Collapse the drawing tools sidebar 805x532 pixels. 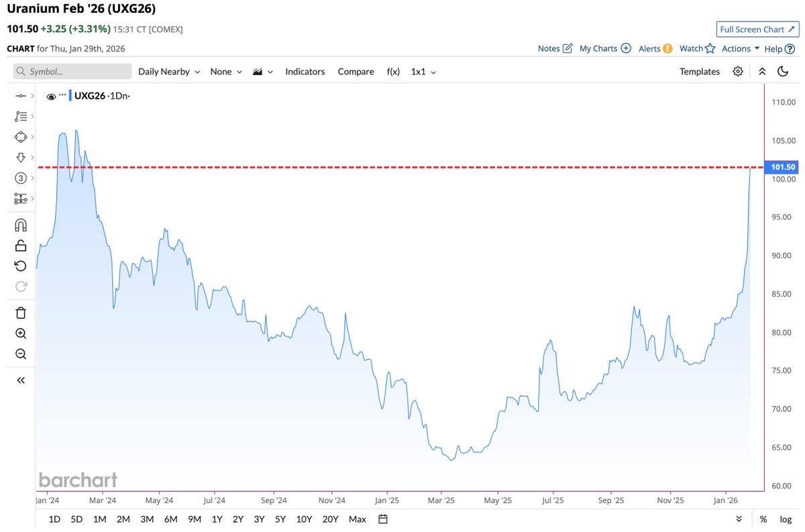tap(20, 379)
